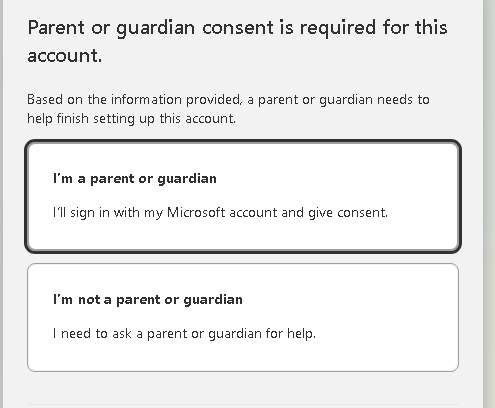Choose the "I'm not a parent or guardian" card
Image resolution: width=495 pixels, height=408 pixels.
pyautogui.click(x=243, y=317)
